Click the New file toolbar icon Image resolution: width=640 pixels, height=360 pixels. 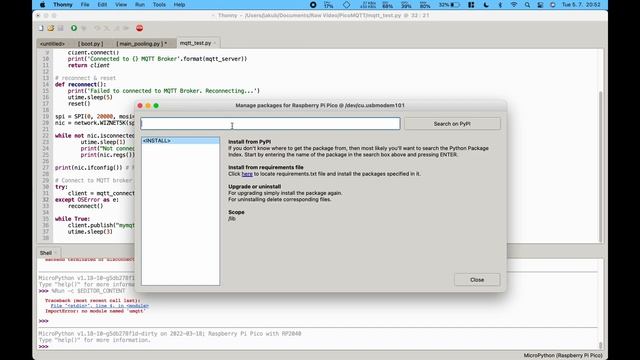(41, 28)
